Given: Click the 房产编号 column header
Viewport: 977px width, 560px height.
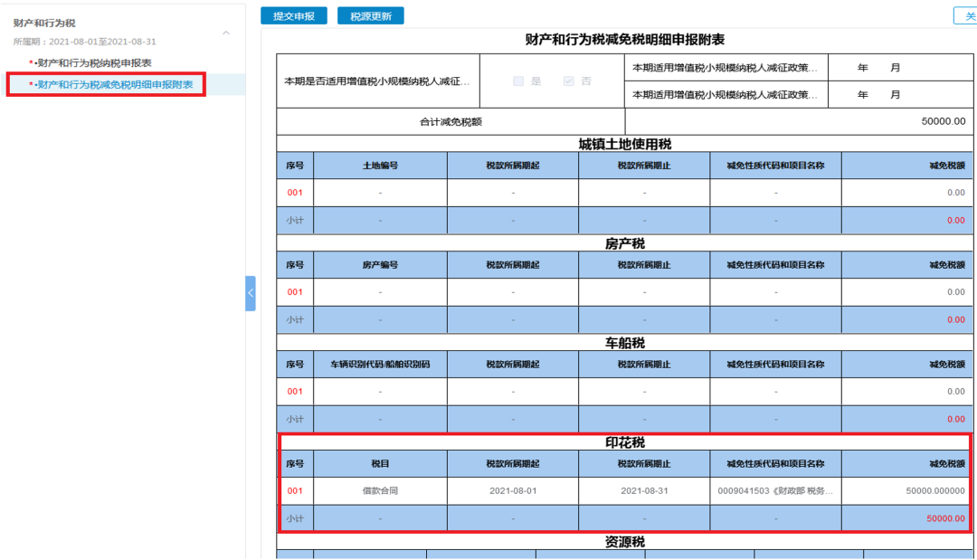Looking at the screenshot, I should [x=380, y=265].
